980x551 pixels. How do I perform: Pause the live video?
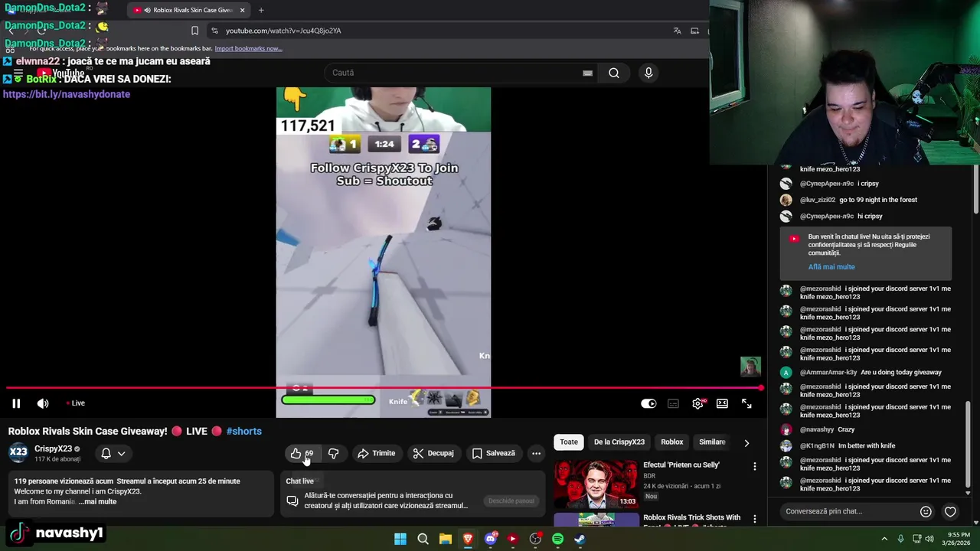[x=16, y=403]
